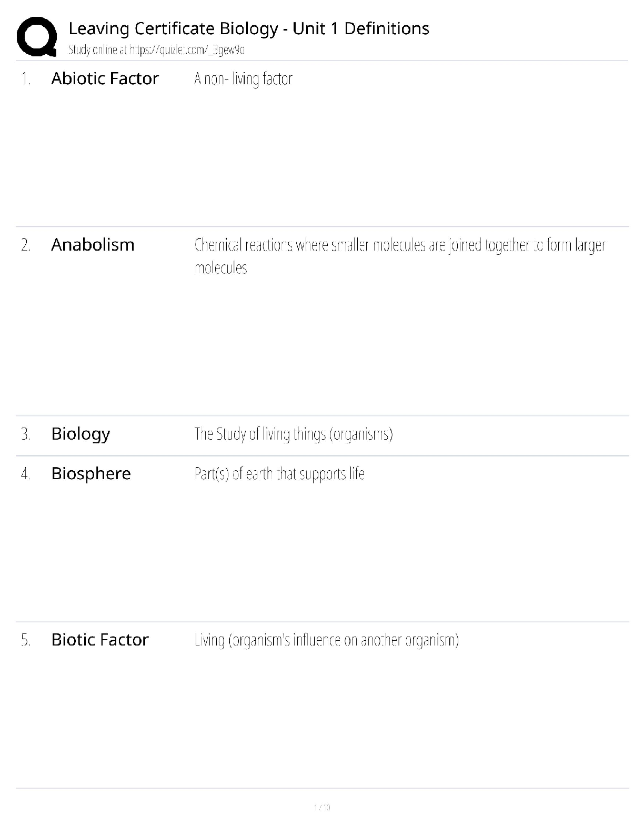Click item number 2
The height and width of the screenshot is (834, 644).
26,245
